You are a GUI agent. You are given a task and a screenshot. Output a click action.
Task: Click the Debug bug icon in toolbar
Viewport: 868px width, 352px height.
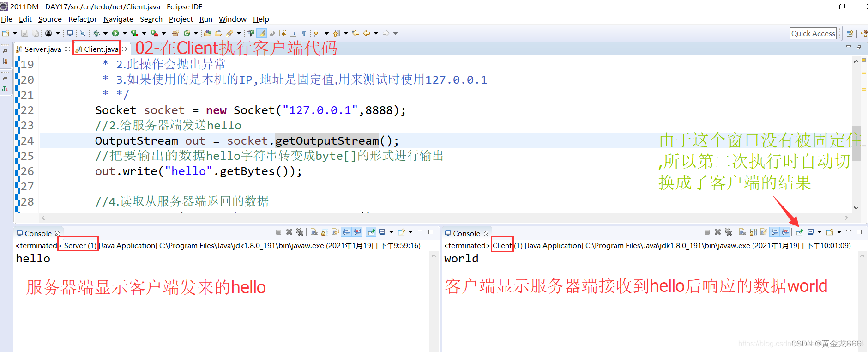pyautogui.click(x=96, y=33)
